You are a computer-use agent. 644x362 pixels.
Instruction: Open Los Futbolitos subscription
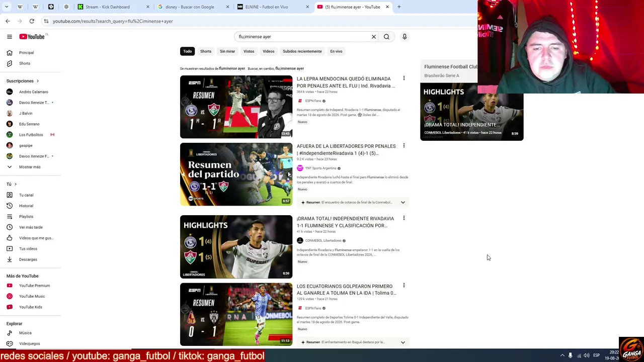pos(30,135)
